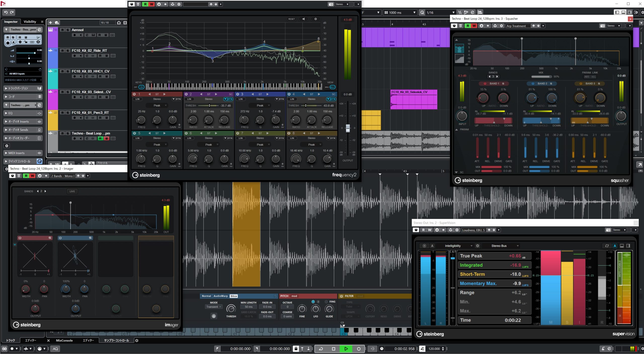Click the LIVE button in Imager
The height and width of the screenshot is (354, 644).
pos(72,191)
